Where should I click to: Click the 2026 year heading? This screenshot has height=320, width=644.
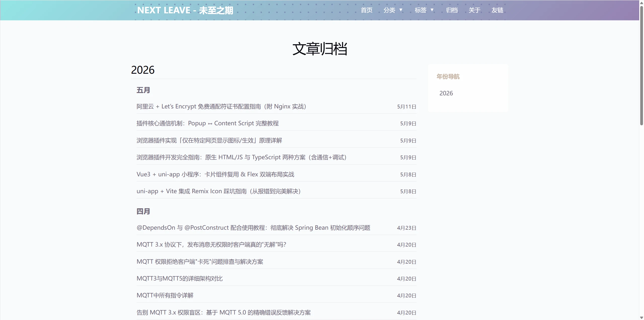point(143,70)
